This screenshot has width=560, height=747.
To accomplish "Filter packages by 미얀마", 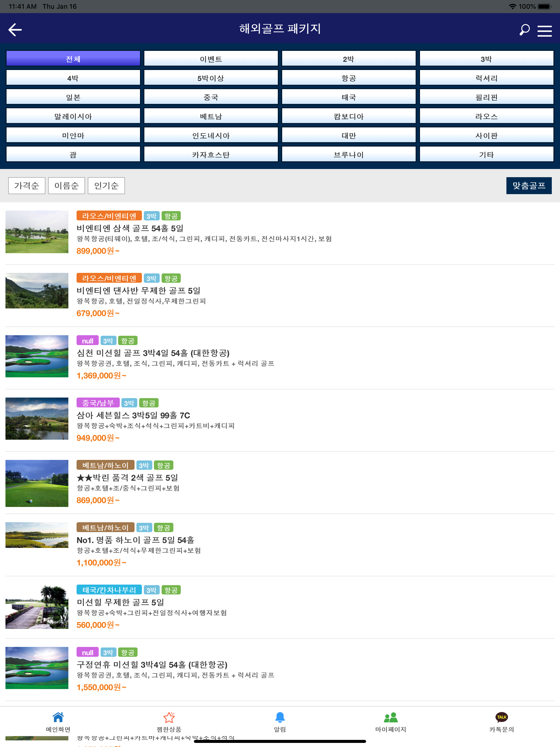I will [x=73, y=135].
